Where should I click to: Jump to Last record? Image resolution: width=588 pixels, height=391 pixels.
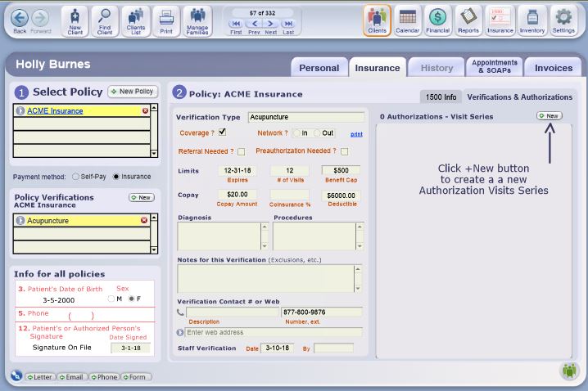click(288, 24)
